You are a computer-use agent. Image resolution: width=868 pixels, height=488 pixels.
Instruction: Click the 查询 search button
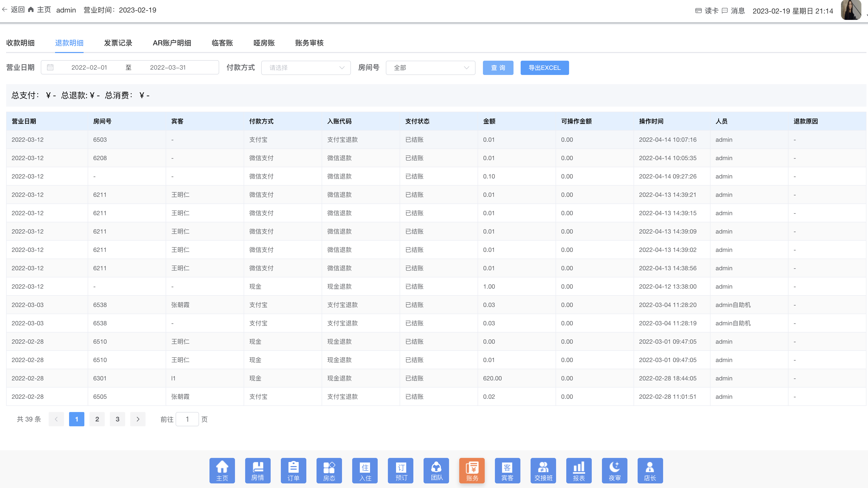pos(498,68)
